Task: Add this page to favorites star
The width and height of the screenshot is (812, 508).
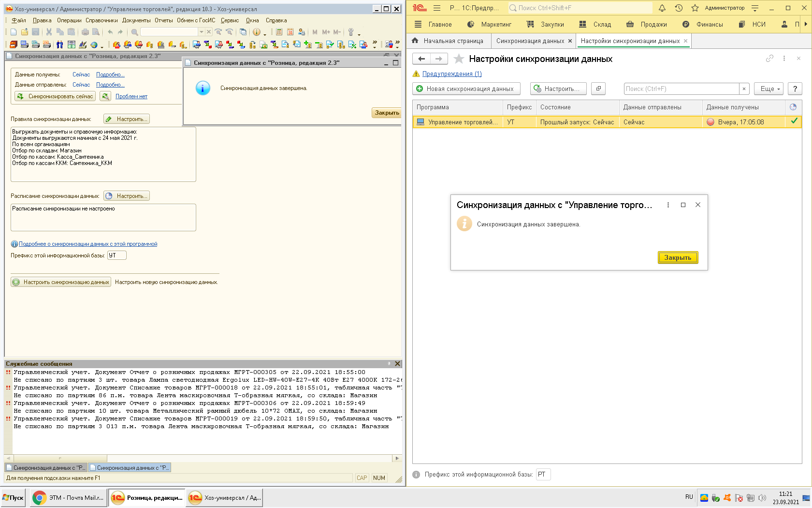Action: (459, 59)
